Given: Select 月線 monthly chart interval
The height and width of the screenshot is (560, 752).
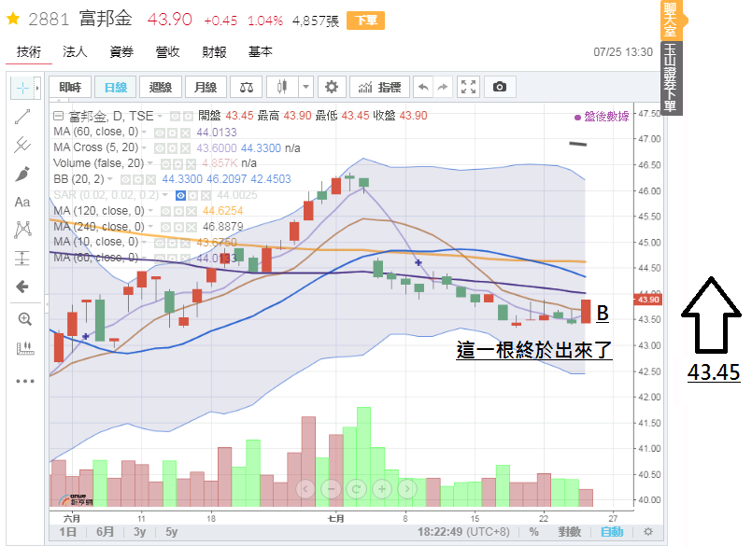Looking at the screenshot, I should [x=206, y=87].
